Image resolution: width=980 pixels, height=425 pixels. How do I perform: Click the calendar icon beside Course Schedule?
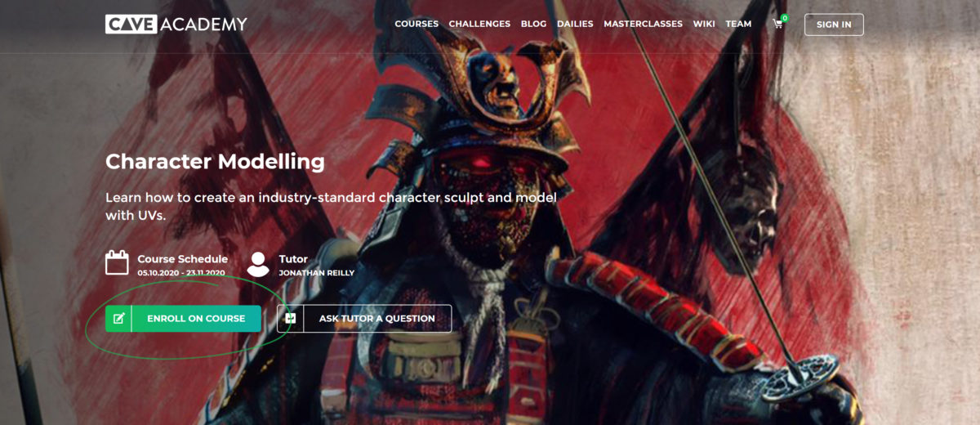coord(118,262)
